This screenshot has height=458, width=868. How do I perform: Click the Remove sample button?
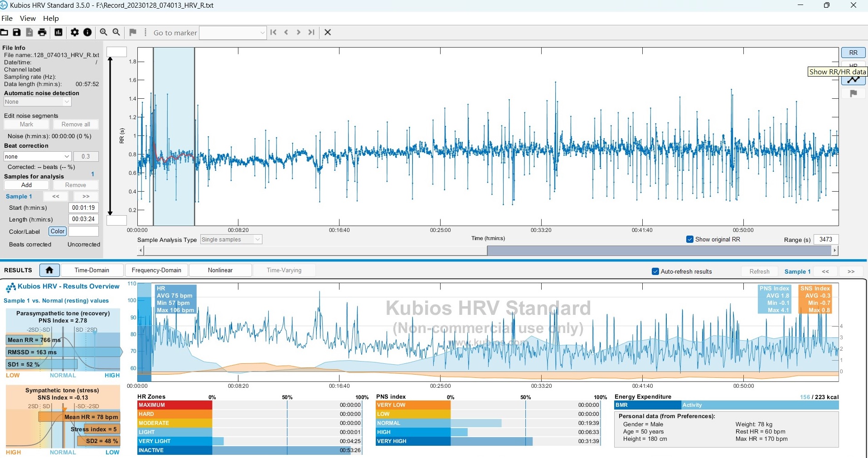(76, 185)
